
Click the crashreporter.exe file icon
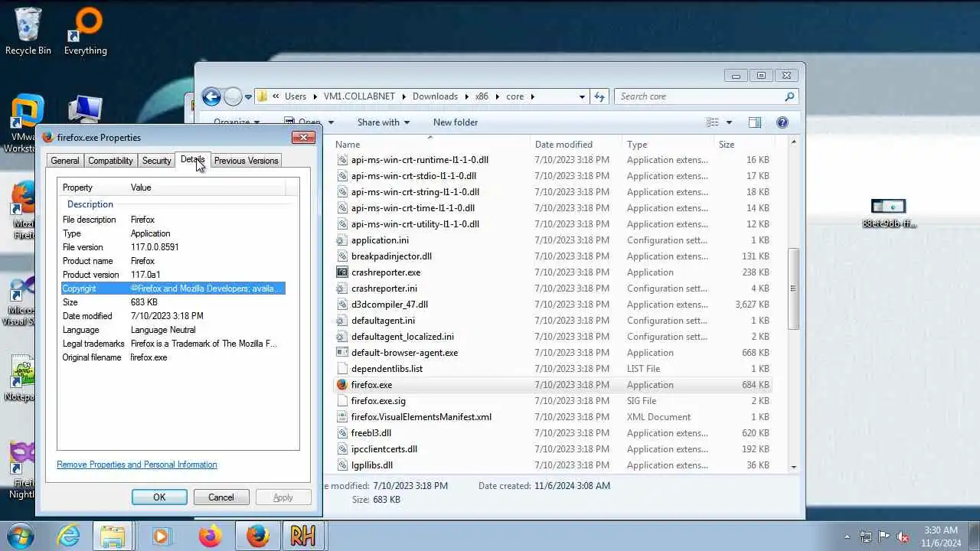click(342, 272)
